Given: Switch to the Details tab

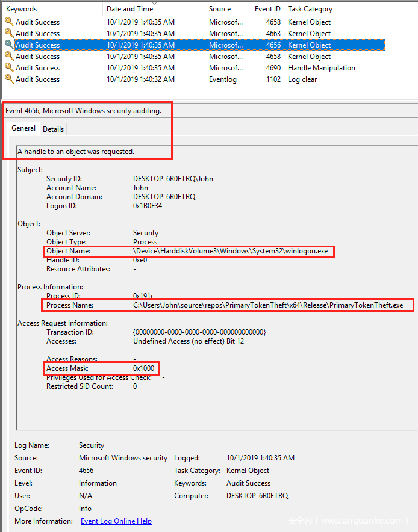Looking at the screenshot, I should coord(53,129).
